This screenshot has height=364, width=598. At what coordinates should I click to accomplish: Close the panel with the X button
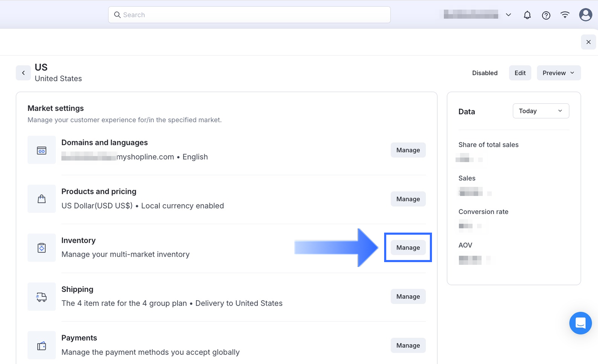click(x=588, y=42)
